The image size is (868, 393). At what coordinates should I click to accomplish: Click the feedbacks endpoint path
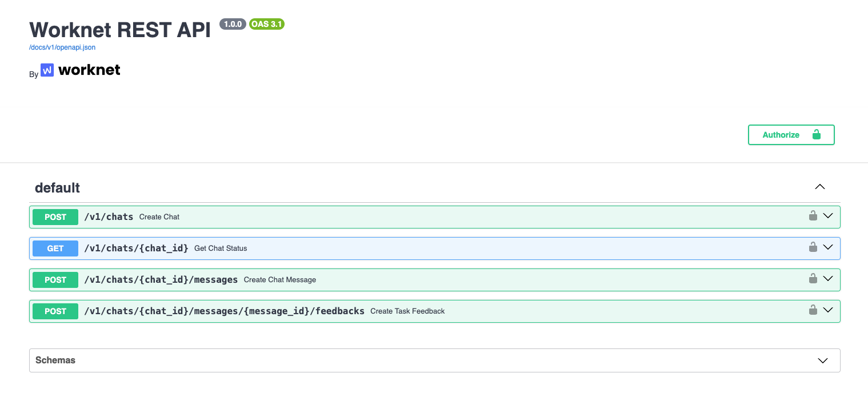pos(224,311)
